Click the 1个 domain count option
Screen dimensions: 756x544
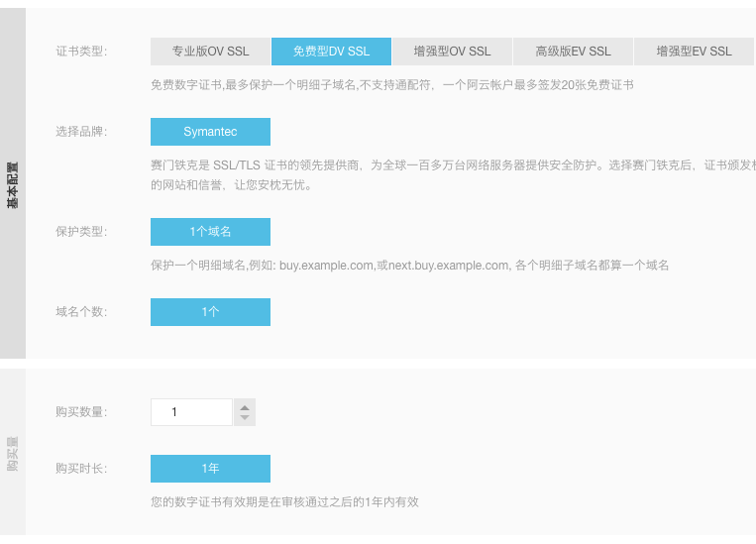[210, 312]
